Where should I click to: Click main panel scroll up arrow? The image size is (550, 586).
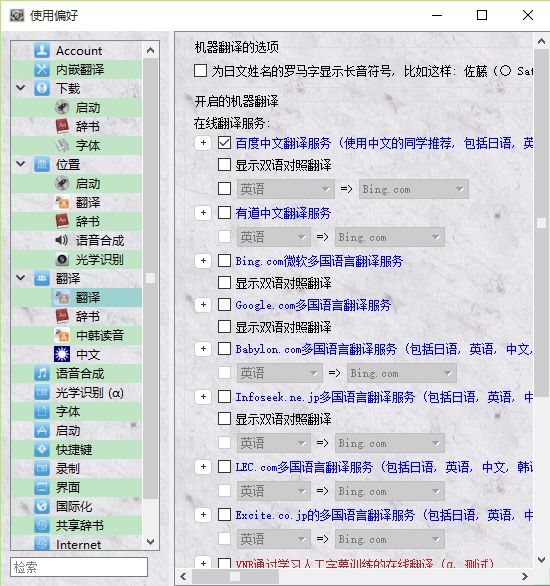pos(541,41)
